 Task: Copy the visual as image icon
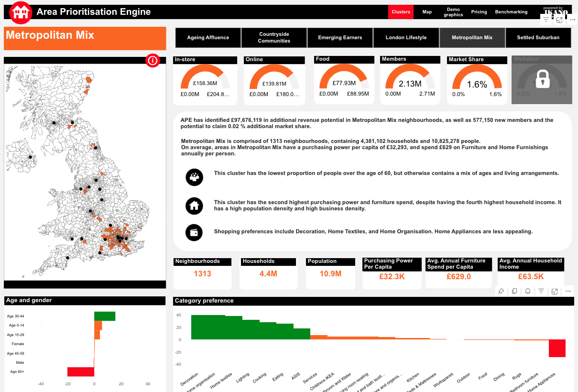coord(514,291)
